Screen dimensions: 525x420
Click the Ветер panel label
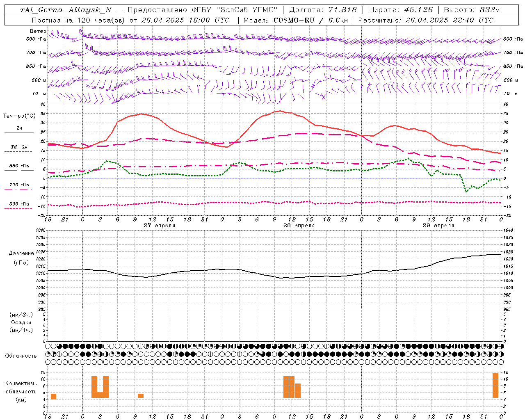(x=38, y=31)
